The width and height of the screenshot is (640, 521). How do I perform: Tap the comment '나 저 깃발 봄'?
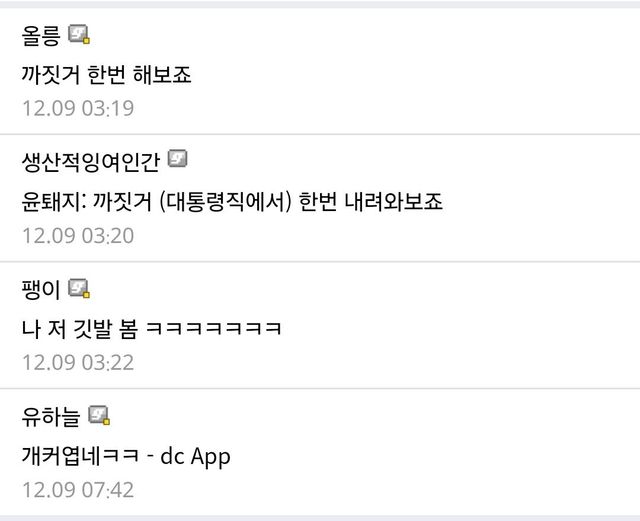(80, 329)
